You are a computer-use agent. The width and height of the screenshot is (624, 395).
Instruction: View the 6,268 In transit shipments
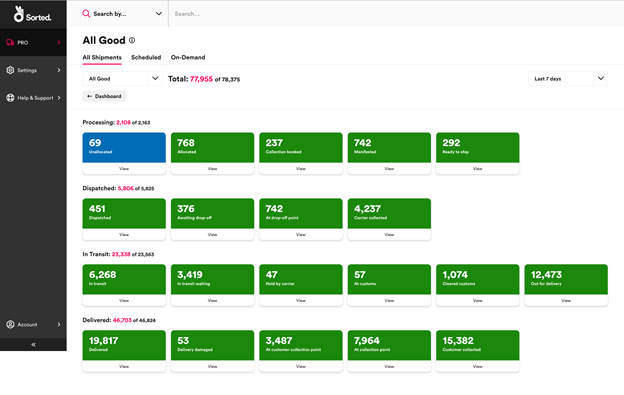coord(124,301)
